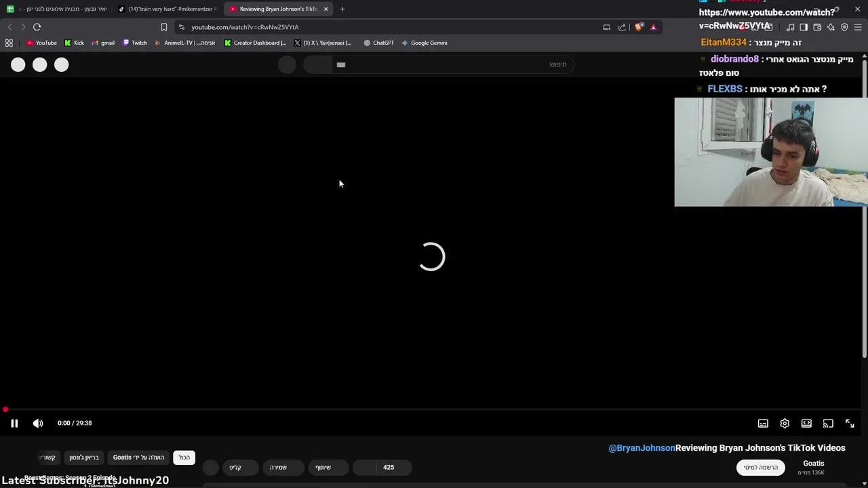Subscribe with the הרשמה למינוי button
The height and width of the screenshot is (488, 868).
pos(760,467)
